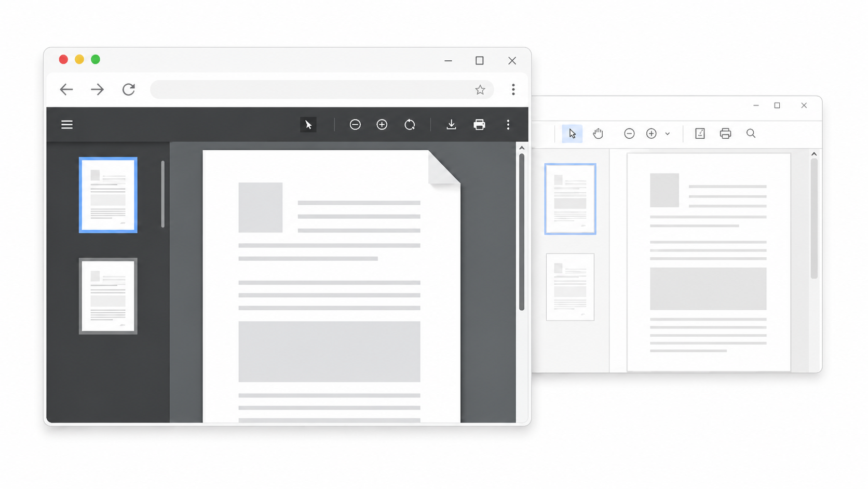The height and width of the screenshot is (489, 868).
Task: Zoom out in the light viewer
Action: click(629, 134)
